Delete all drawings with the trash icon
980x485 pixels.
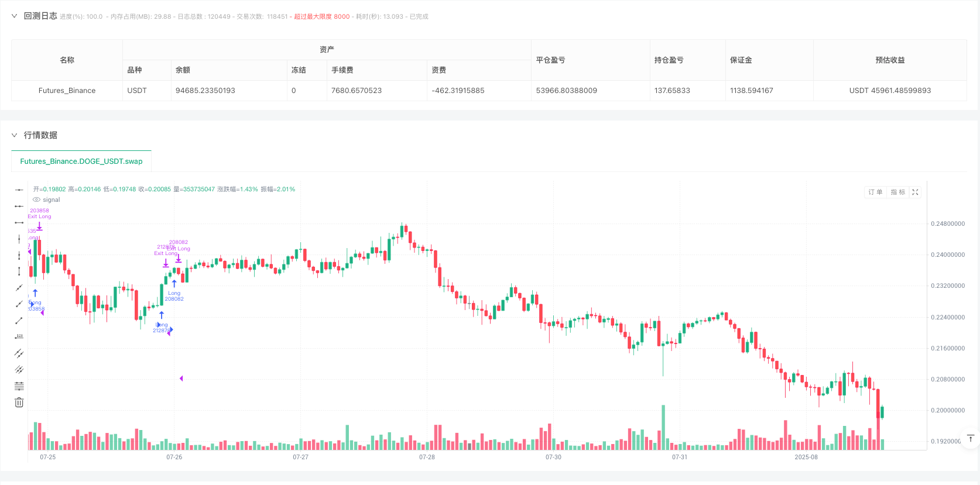click(19, 402)
